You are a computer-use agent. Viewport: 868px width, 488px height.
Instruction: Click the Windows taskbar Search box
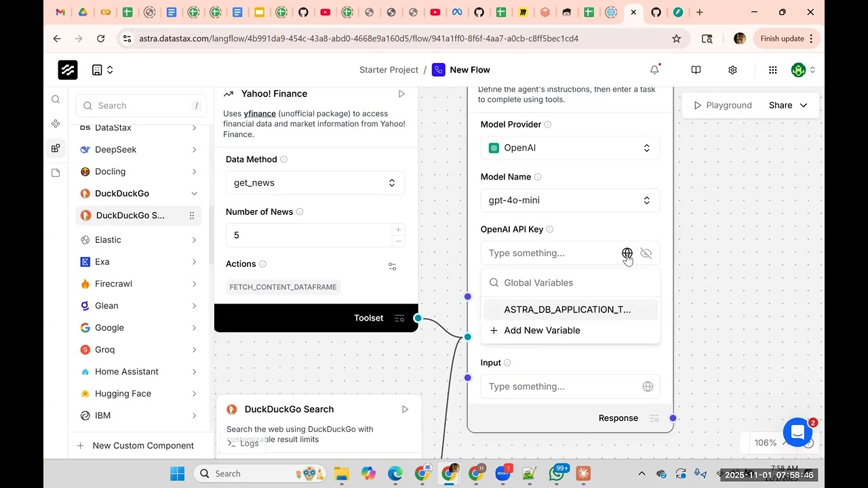pos(260,473)
